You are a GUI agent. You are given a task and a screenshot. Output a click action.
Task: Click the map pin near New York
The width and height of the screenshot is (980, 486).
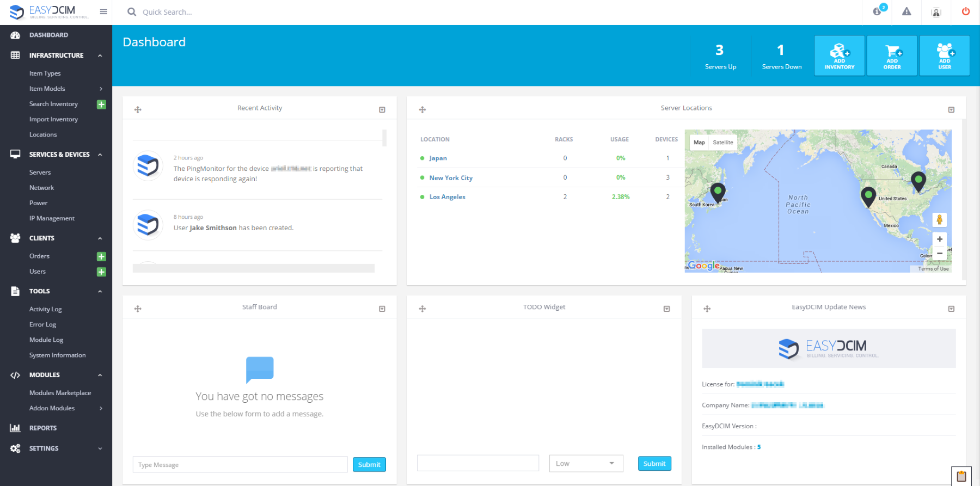tap(918, 181)
